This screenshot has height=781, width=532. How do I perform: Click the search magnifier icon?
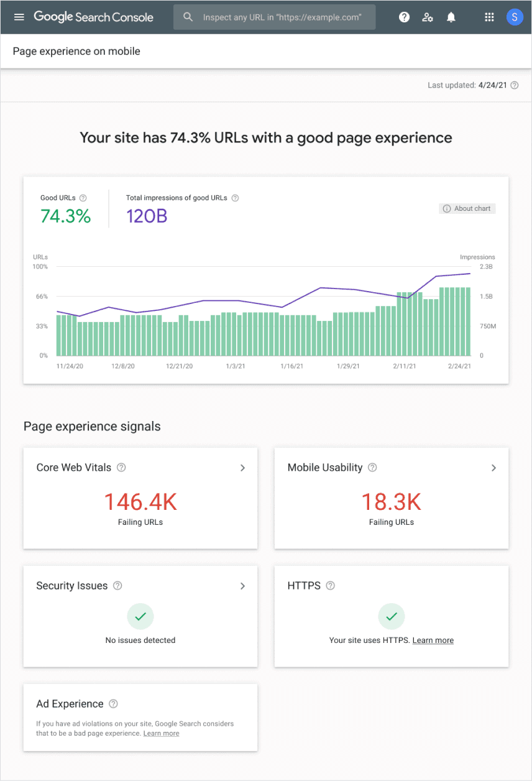coord(188,17)
